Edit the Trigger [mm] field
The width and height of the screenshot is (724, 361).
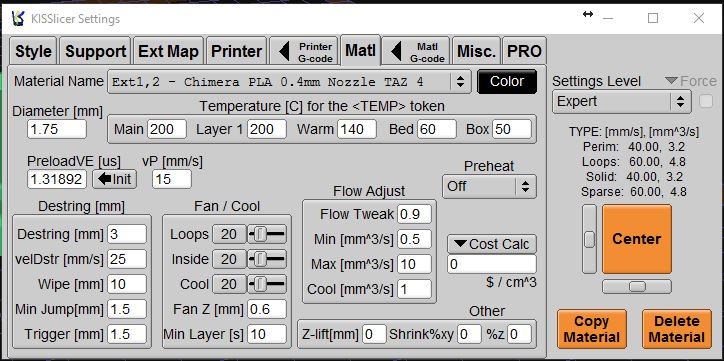point(127,334)
